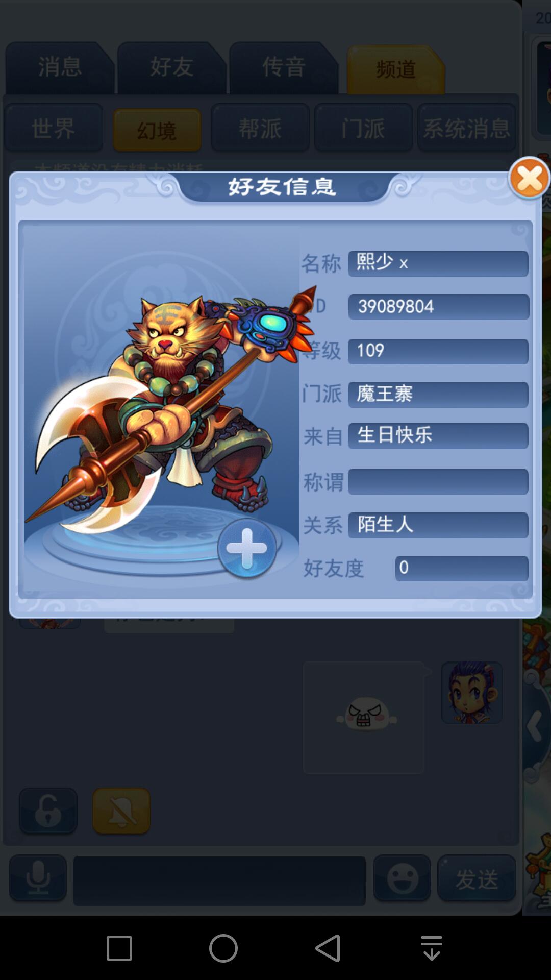This screenshot has height=980, width=551.
Task: Tap the microphone voice input icon
Action: click(38, 878)
